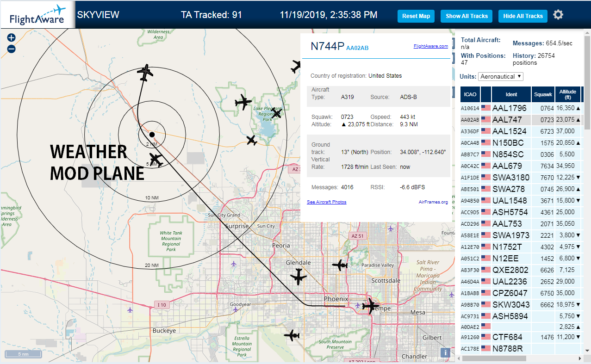The height and width of the screenshot is (364, 591).
Task: Click the aircraft table's vertical scrollbar thumb
Action: (x=587, y=83)
